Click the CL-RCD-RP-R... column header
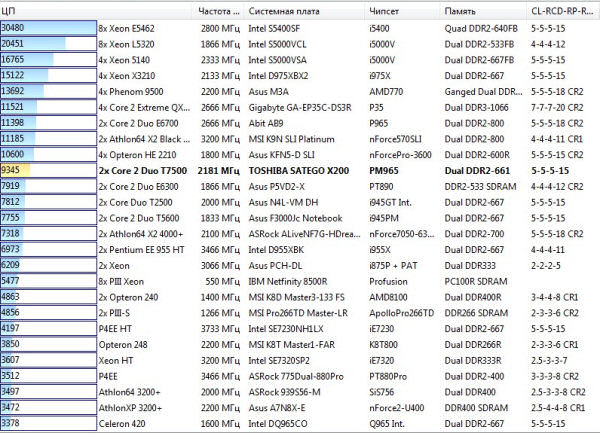Screen dimensions: 600x433 coord(562,11)
